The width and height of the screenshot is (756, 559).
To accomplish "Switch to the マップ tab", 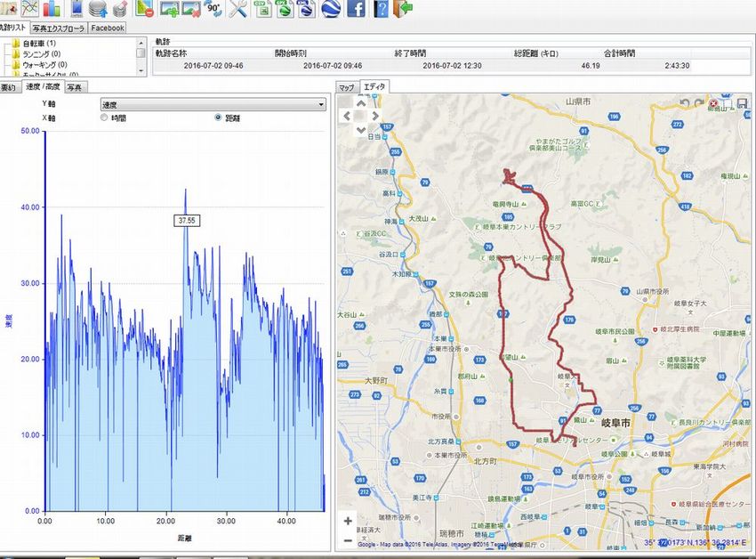I will coord(347,87).
